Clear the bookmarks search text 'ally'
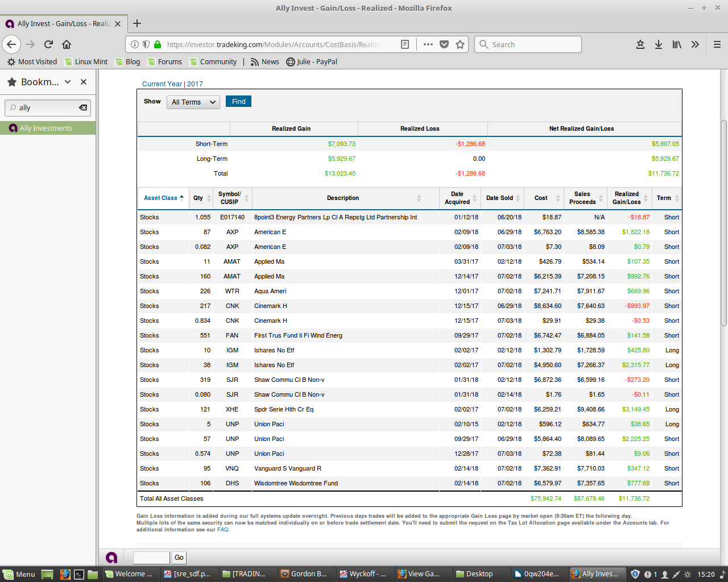 83,107
